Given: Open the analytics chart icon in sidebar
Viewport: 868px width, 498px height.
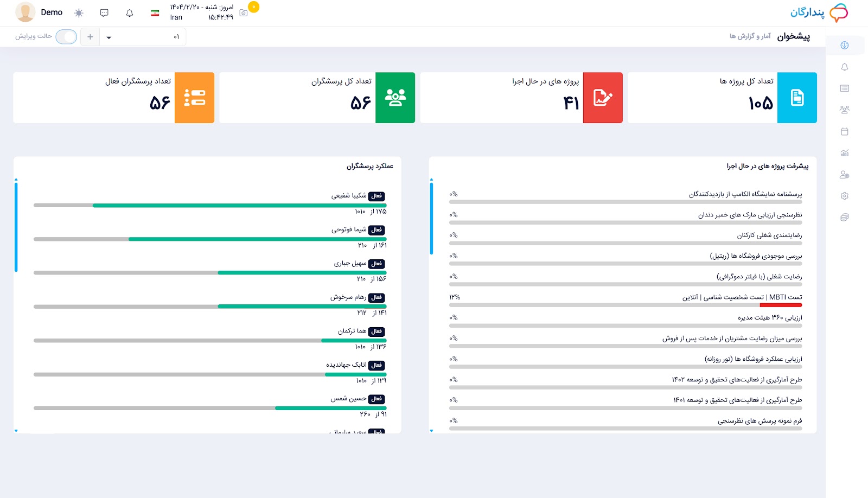Looking at the screenshot, I should point(844,153).
